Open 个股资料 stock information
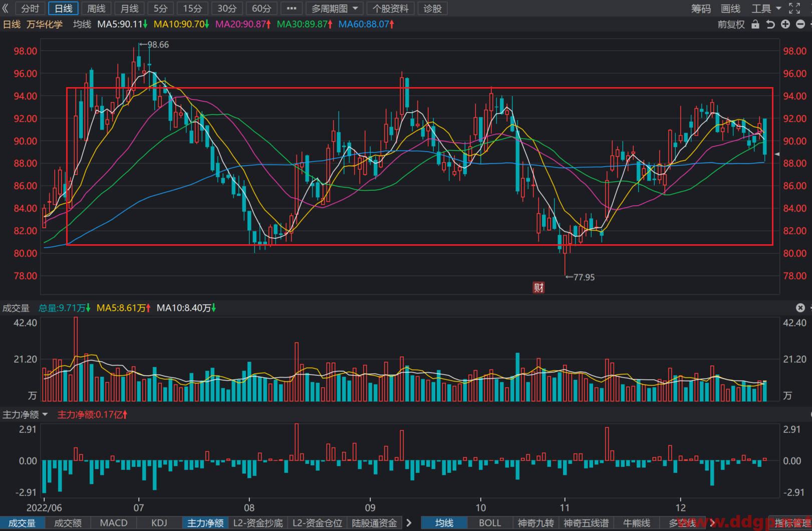 [390, 9]
